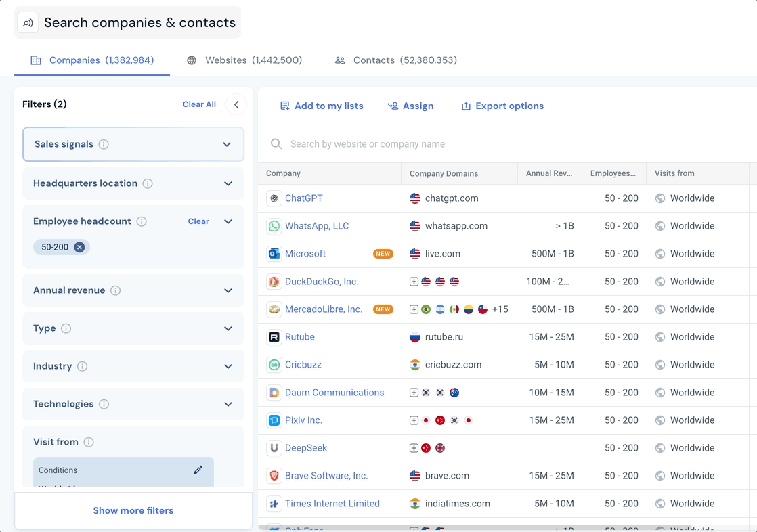Viewport: 757px width, 532px height.
Task: Click the Annual Rev... column header
Action: [x=549, y=173]
